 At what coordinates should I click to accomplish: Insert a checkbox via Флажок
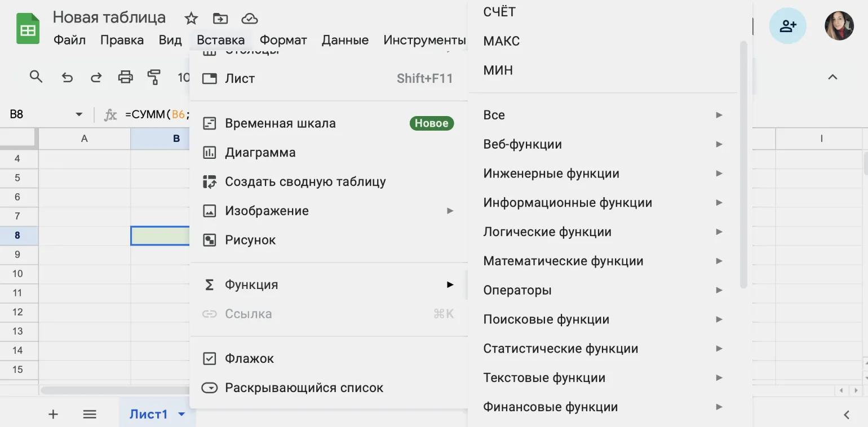(249, 358)
